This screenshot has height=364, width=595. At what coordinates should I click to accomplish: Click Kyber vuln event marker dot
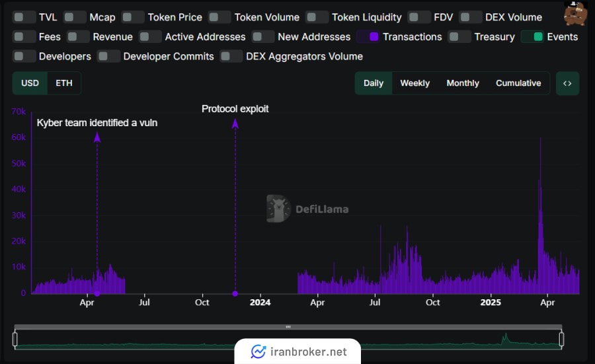coord(97,293)
